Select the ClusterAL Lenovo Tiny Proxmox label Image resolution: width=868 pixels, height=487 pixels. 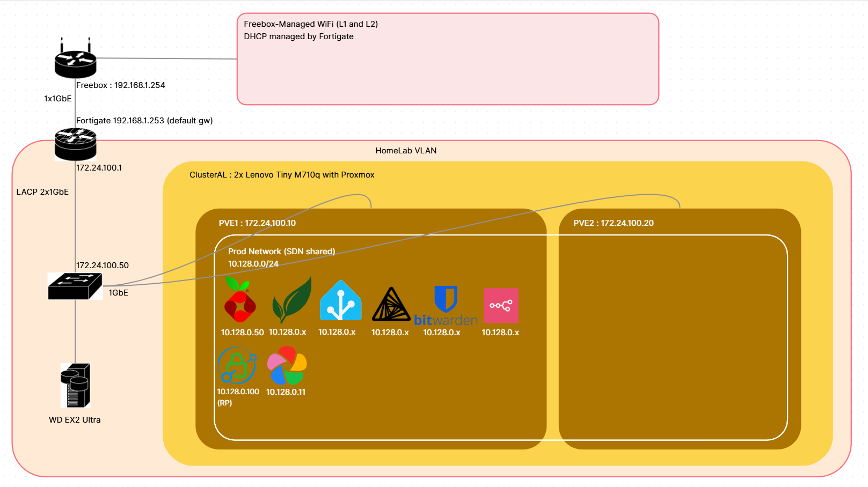coord(282,175)
